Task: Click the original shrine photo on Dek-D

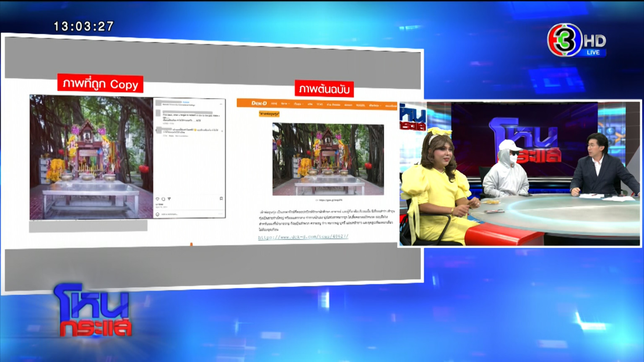Action: click(328, 159)
